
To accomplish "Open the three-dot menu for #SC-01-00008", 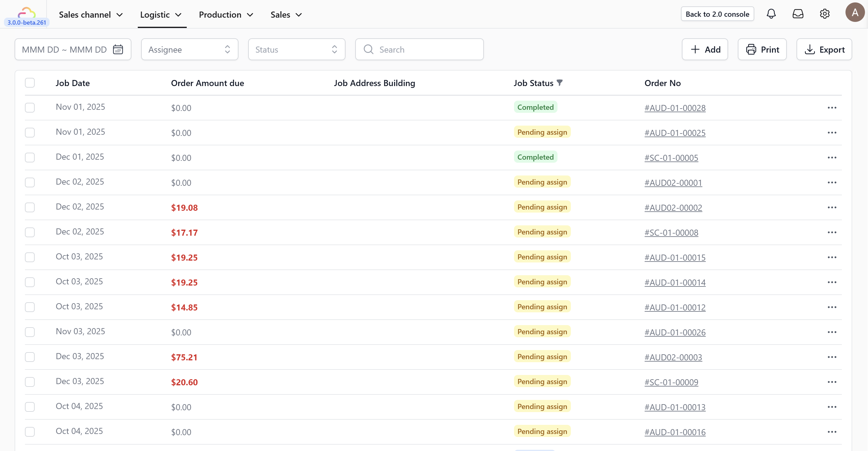I will pyautogui.click(x=832, y=232).
